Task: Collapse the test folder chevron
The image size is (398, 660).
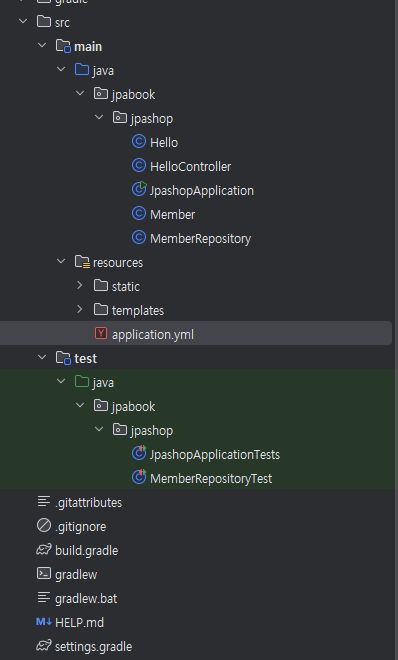Action: pyautogui.click(x=42, y=357)
